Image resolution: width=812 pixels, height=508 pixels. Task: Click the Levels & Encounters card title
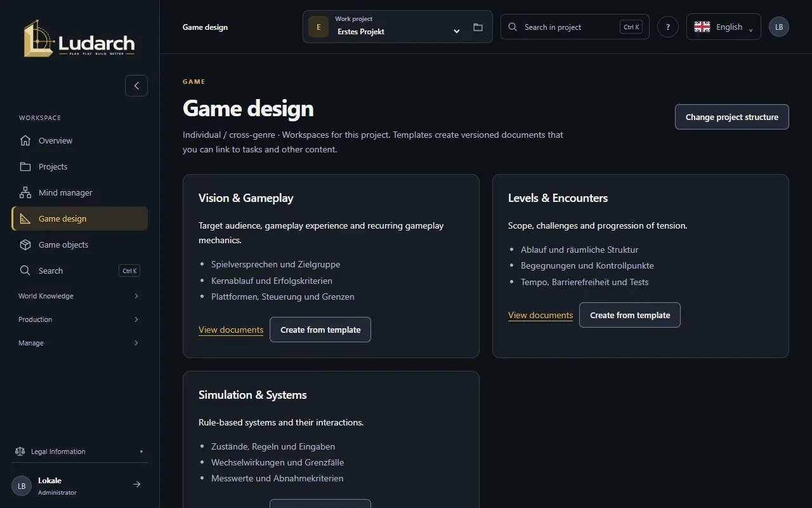click(558, 198)
